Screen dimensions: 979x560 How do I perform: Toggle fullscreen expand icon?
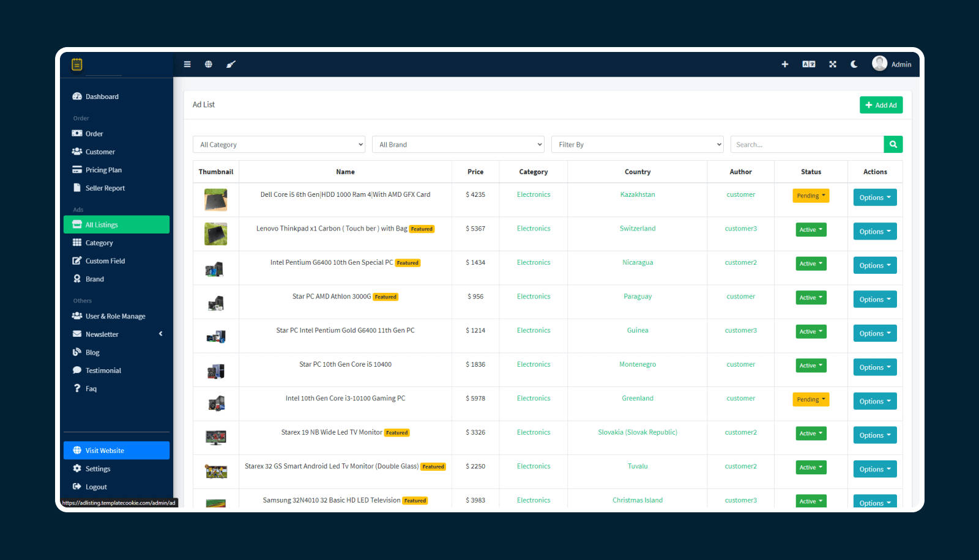833,64
